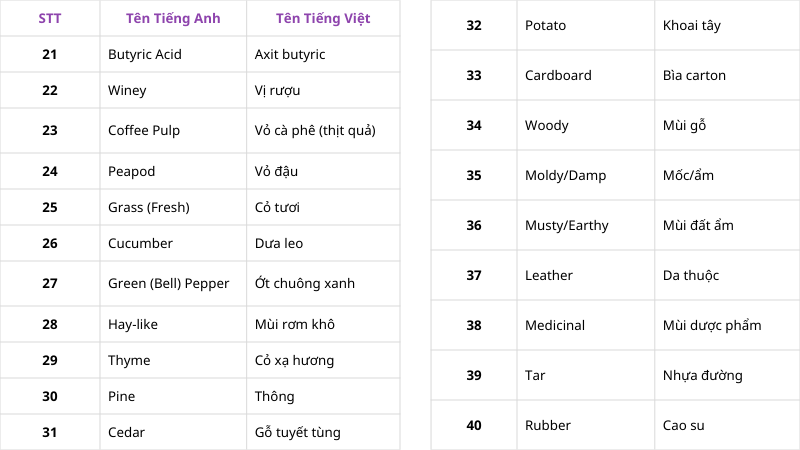
Task: Click the Potato cell
Action: tap(545, 25)
